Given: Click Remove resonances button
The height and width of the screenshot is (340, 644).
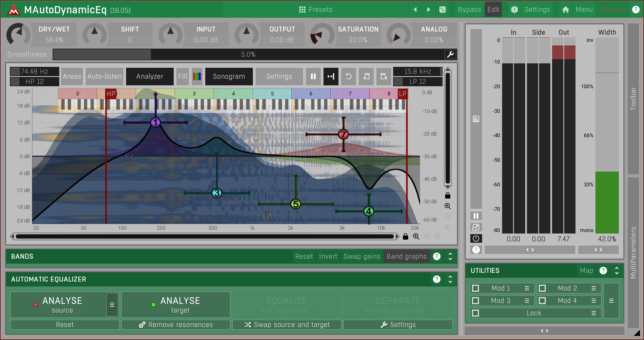Looking at the screenshot, I should tap(176, 325).
